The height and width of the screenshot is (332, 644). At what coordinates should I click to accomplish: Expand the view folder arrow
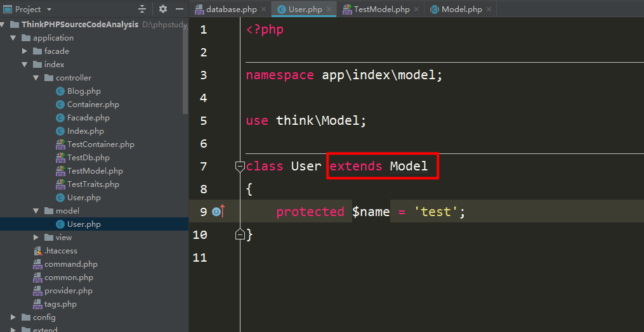(x=36, y=237)
